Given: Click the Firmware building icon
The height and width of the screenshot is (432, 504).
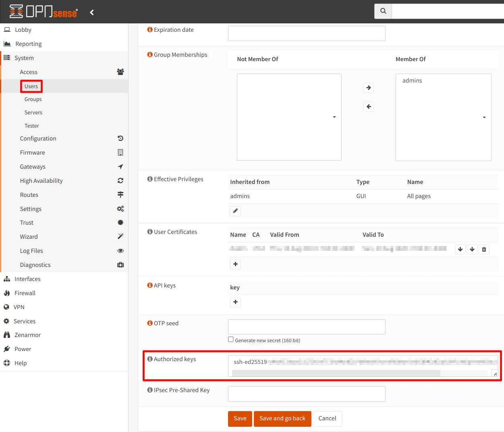Looking at the screenshot, I should pos(120,153).
